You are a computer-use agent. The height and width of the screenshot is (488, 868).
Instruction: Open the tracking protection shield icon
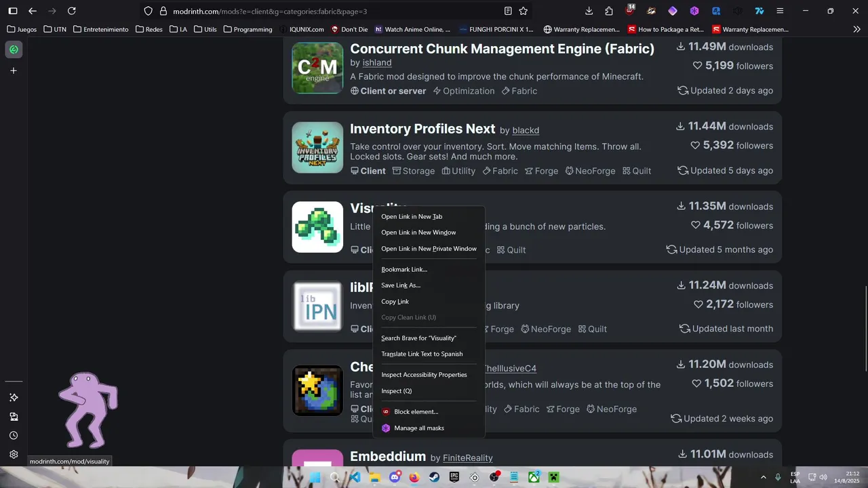(149, 11)
